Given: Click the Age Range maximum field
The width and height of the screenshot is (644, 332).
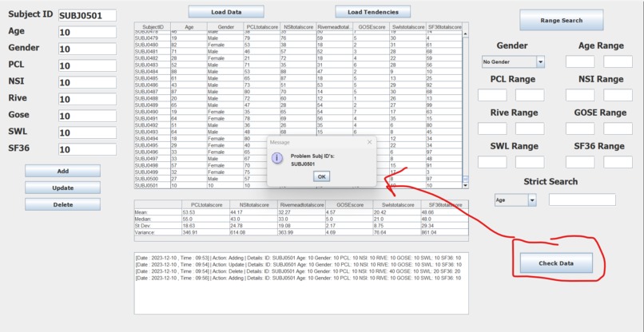Looking at the screenshot, I should click(618, 61).
